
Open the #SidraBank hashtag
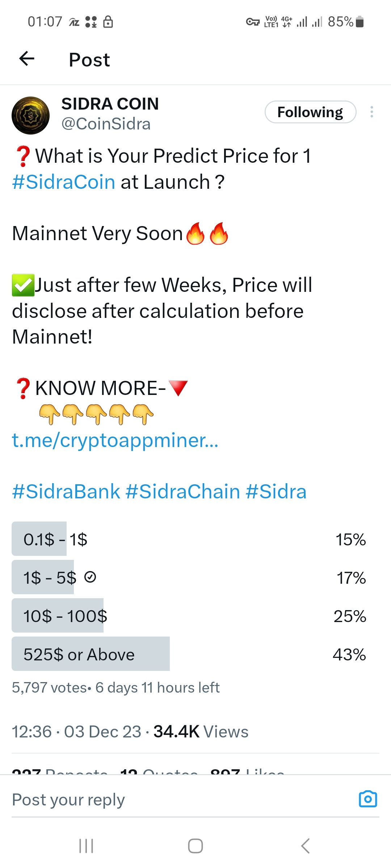point(66,492)
